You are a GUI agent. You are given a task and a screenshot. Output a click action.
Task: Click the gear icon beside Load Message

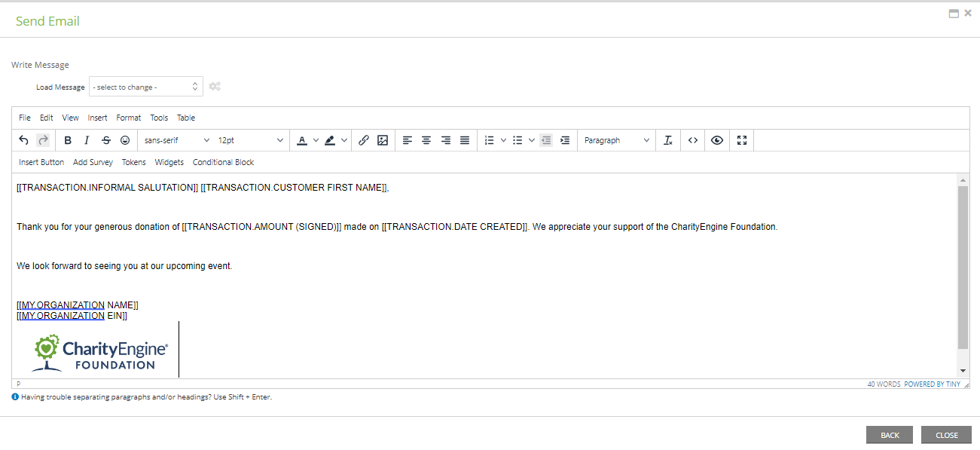tap(215, 87)
